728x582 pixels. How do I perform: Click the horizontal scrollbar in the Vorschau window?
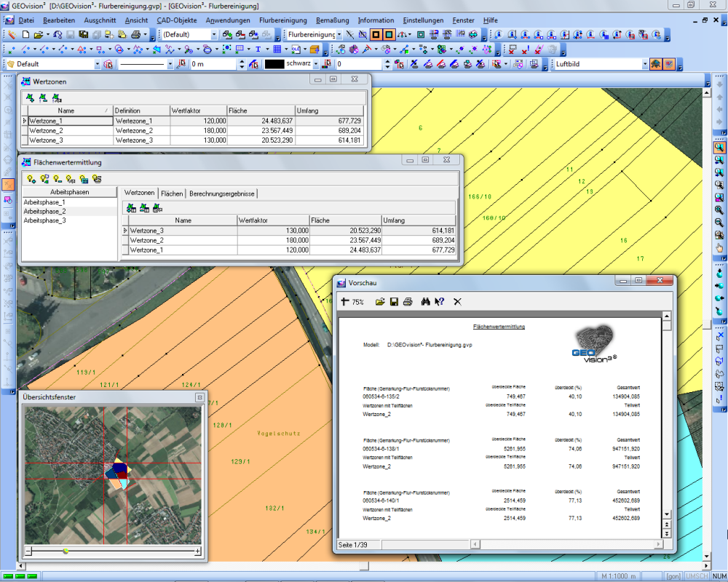pos(566,544)
